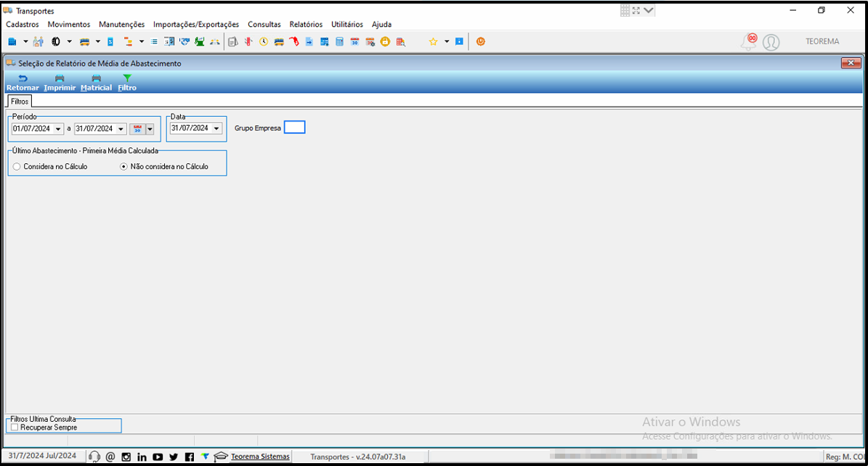Click the orange hierarchy icon in the toolbar
Screen dimensions: 868x466
[x=128, y=41]
